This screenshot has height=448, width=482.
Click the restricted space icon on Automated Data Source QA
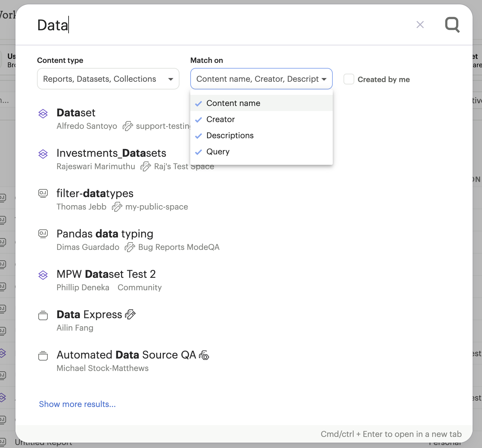coord(204,356)
